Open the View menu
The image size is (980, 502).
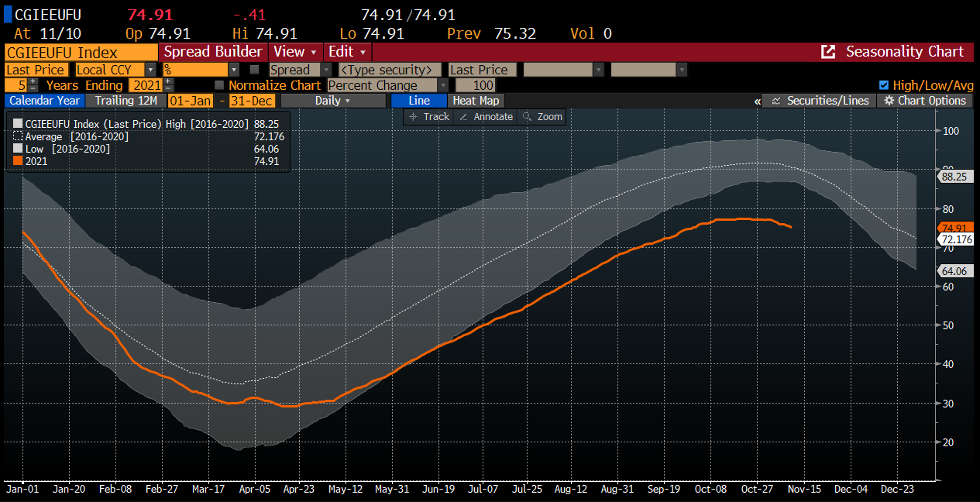295,52
